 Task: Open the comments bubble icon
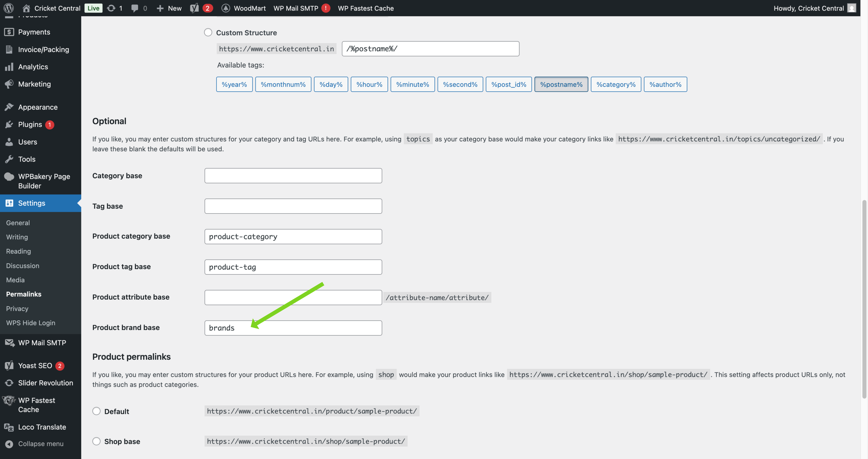coord(135,8)
